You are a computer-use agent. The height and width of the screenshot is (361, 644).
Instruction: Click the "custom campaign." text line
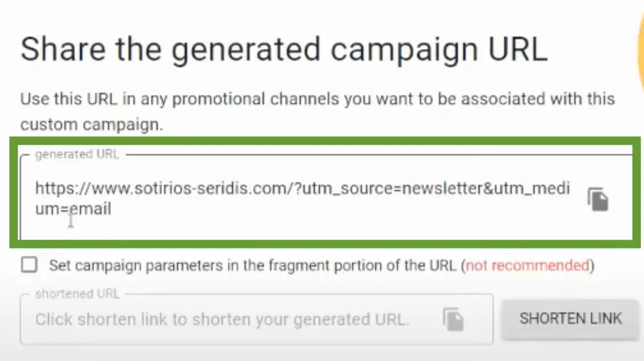point(91,124)
